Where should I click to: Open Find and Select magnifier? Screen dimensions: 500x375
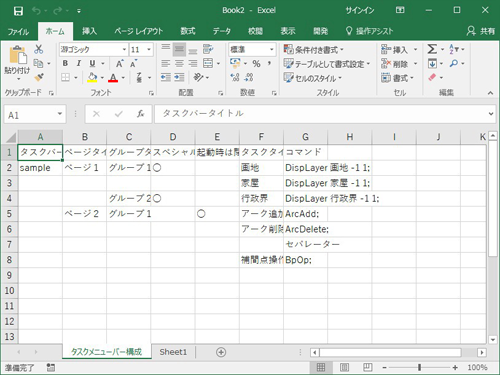tap(454, 63)
